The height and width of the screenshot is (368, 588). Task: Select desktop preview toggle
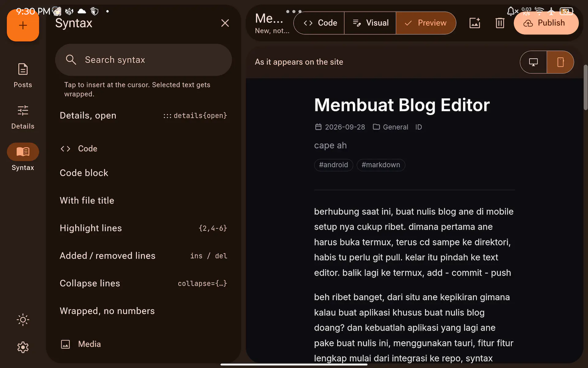tap(533, 62)
